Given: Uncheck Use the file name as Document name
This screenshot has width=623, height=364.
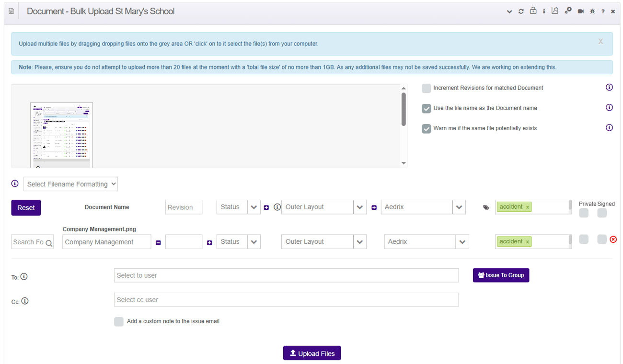Looking at the screenshot, I should (x=426, y=108).
